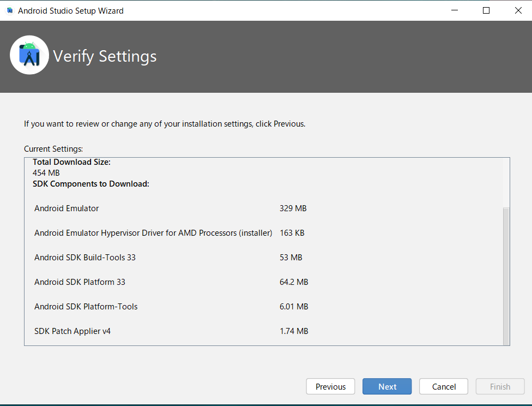Select SDK Patch Applier v4 row
Viewport: 532px width, 406px height.
pos(170,331)
